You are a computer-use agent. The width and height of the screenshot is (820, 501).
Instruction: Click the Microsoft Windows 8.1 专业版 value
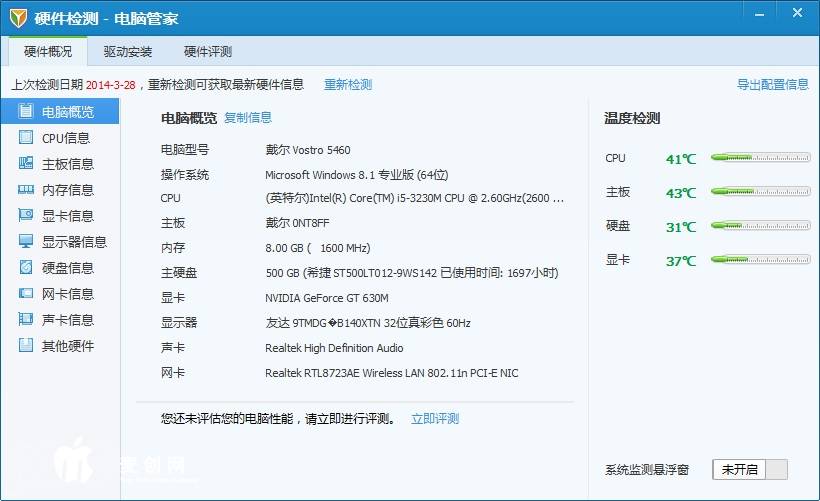[x=357, y=175]
